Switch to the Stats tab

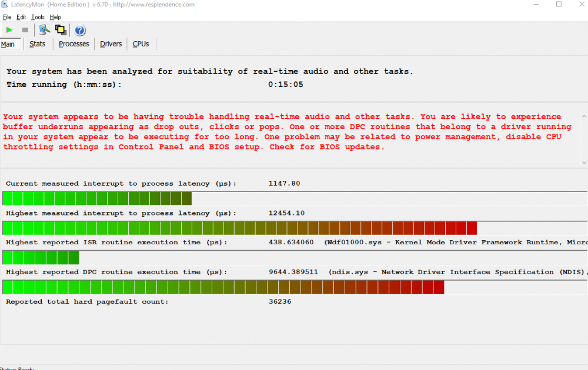coord(38,44)
